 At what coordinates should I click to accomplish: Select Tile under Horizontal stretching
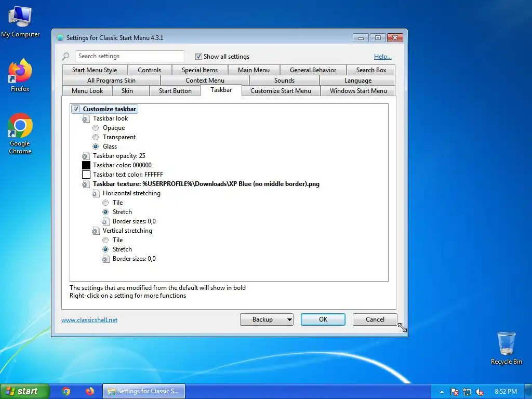click(x=105, y=203)
